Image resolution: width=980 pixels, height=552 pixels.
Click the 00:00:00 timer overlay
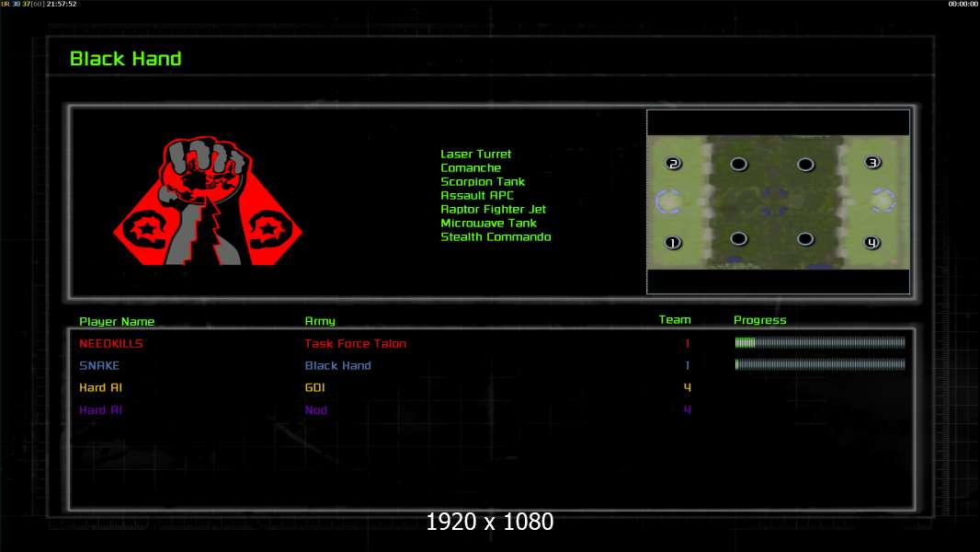pyautogui.click(x=963, y=4)
